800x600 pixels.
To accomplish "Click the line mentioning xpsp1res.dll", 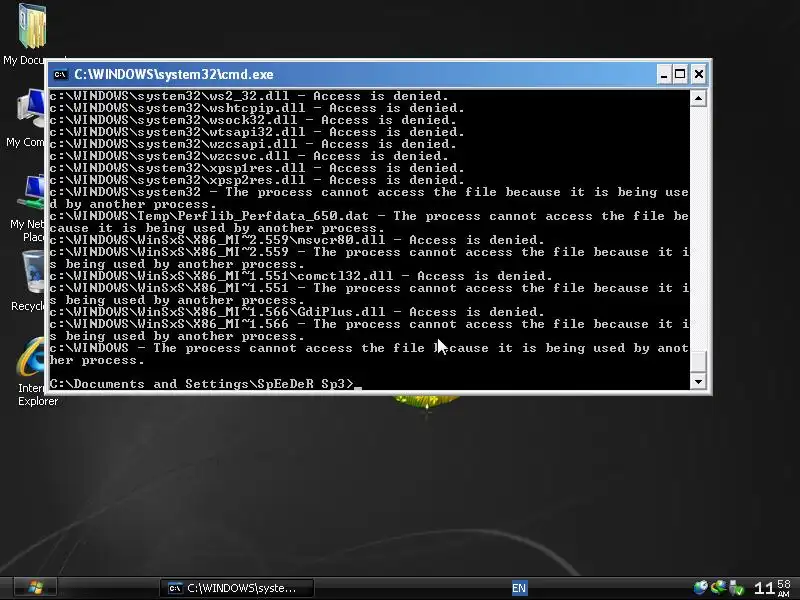I will [x=257, y=168].
